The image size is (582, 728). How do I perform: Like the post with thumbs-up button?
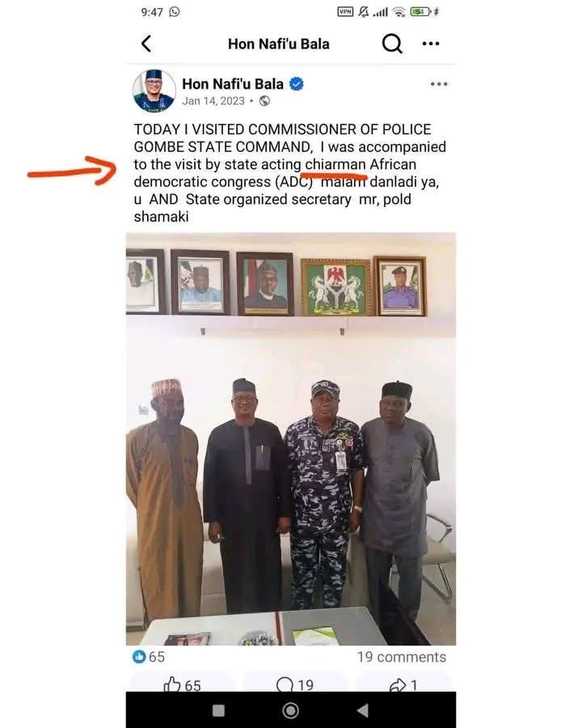[x=183, y=685]
